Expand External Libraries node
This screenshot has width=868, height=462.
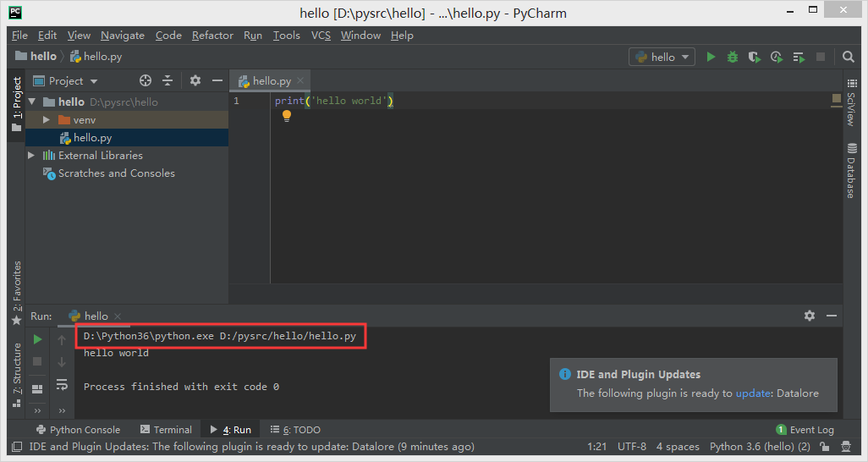(32, 156)
